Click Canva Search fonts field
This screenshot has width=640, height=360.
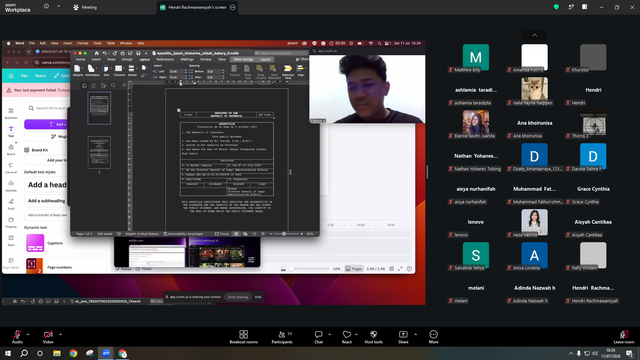point(47,108)
